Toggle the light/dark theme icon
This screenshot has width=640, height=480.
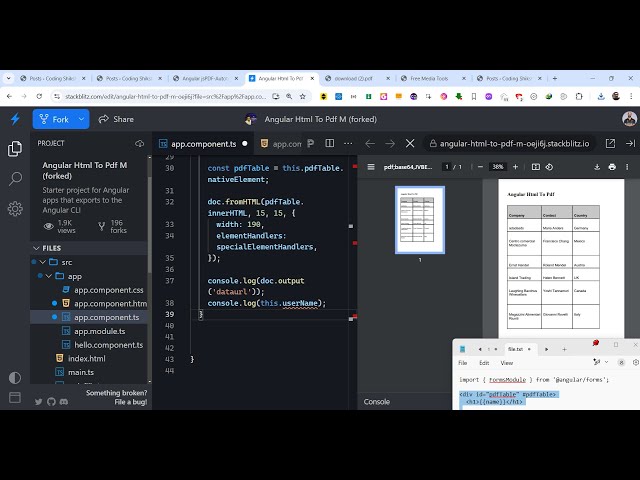coord(15,378)
